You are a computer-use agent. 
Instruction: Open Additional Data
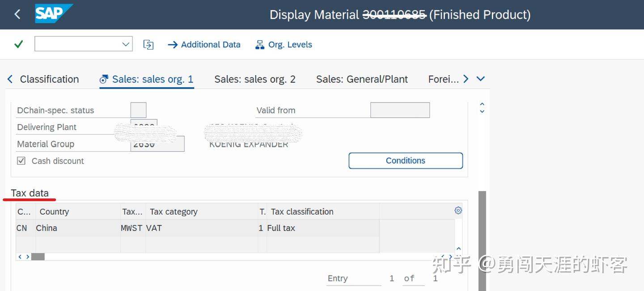pyautogui.click(x=204, y=44)
